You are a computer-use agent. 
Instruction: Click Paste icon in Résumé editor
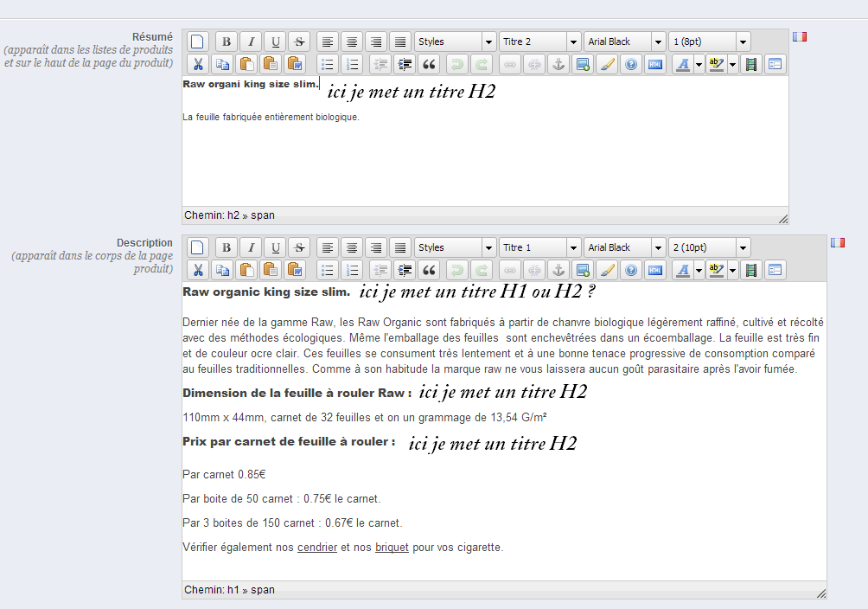click(246, 64)
